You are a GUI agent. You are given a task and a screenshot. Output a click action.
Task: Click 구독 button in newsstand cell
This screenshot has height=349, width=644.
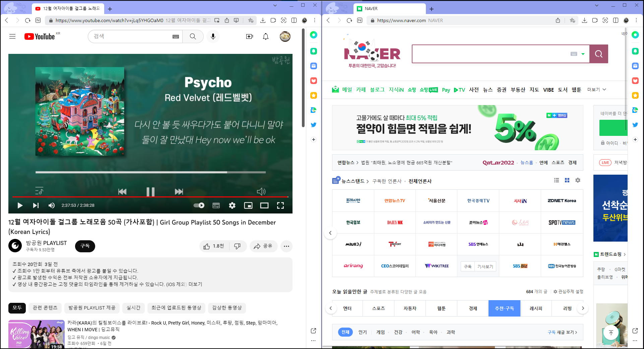tap(468, 266)
